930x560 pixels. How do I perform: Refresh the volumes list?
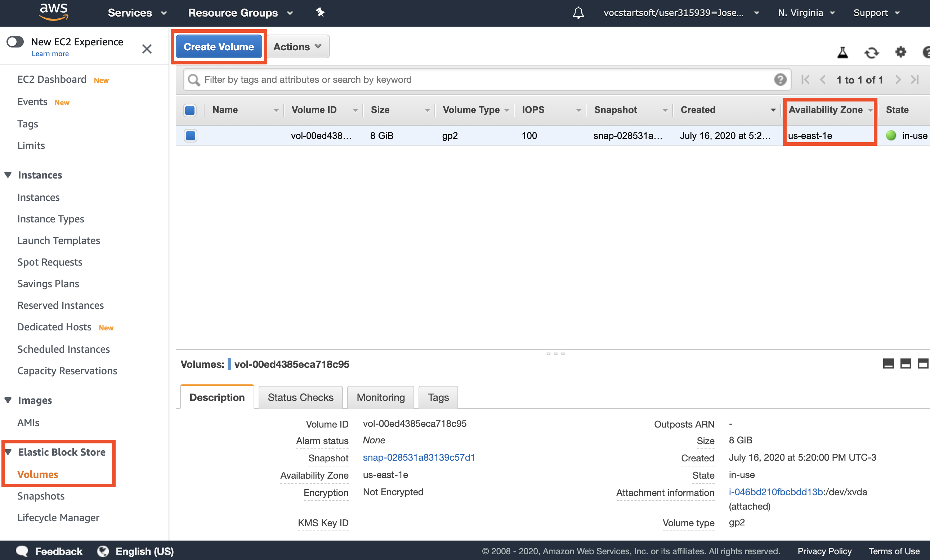[x=871, y=52]
